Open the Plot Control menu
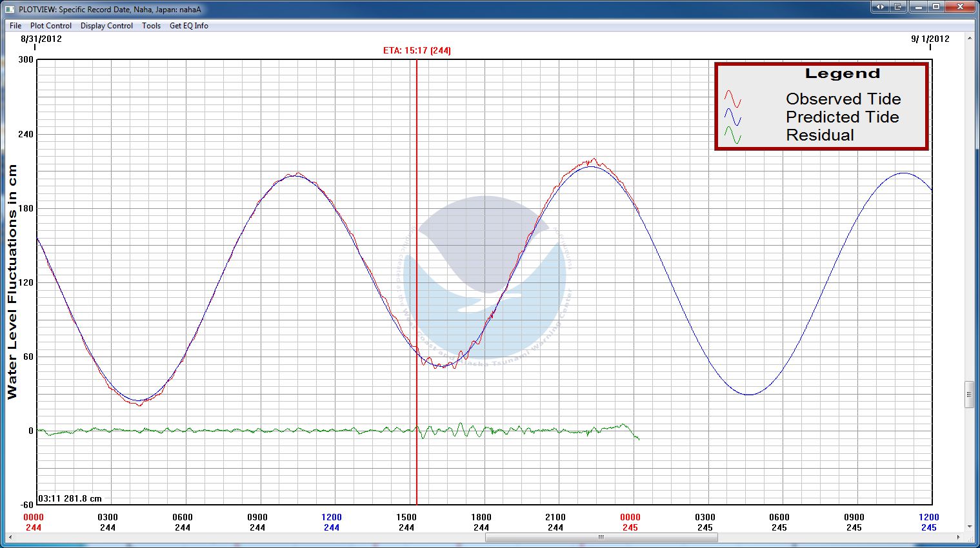Screen dimensions: 980x548 [x=51, y=26]
